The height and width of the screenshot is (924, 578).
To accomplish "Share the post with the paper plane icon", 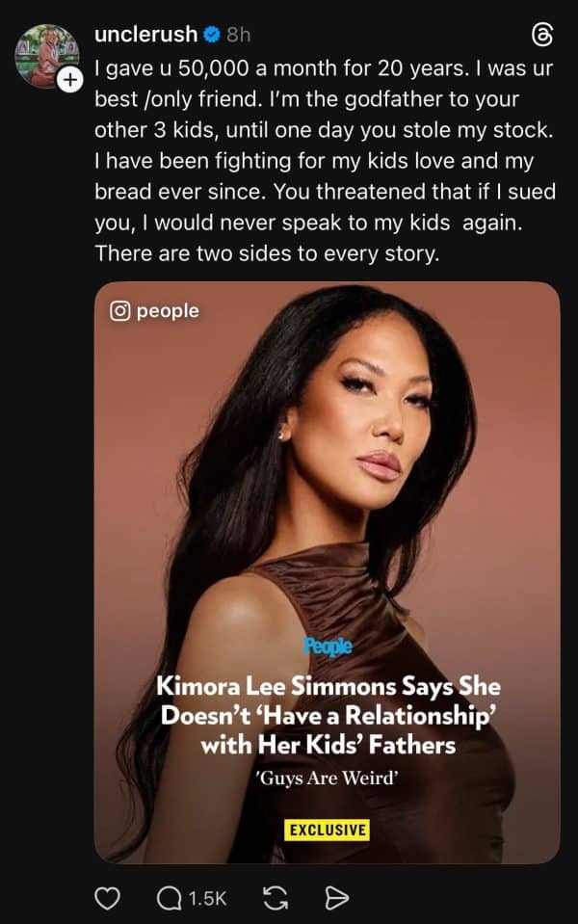I will tap(337, 898).
